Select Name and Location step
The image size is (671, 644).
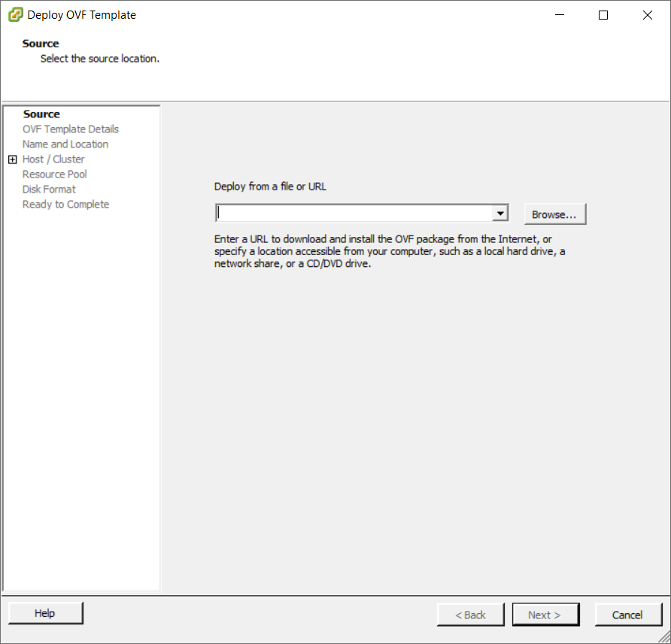pos(65,144)
